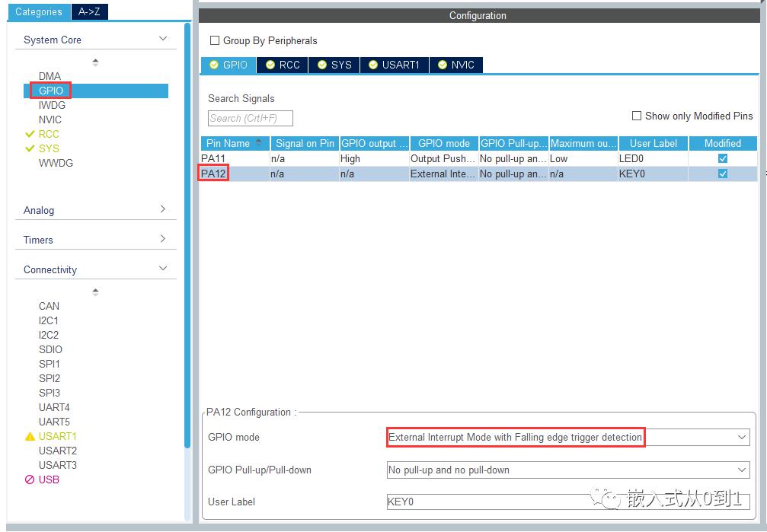Sort by Pin Name column header
This screenshot has width=767, height=532.
pos(235,143)
